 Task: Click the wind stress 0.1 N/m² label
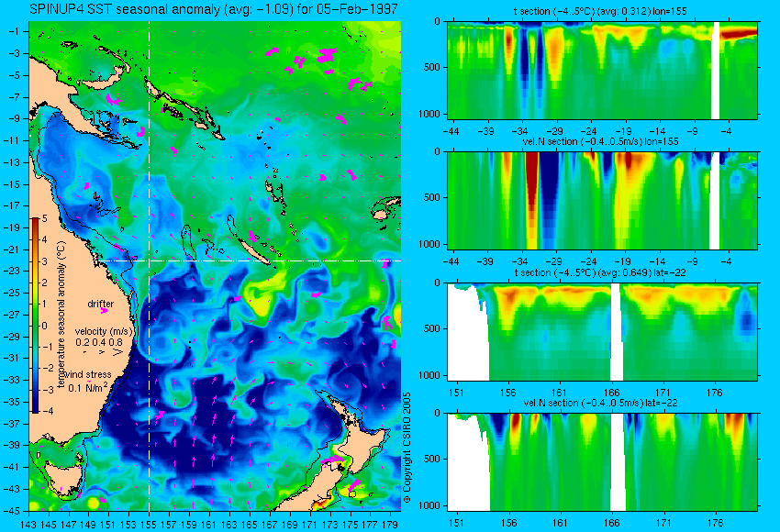pyautogui.click(x=88, y=382)
